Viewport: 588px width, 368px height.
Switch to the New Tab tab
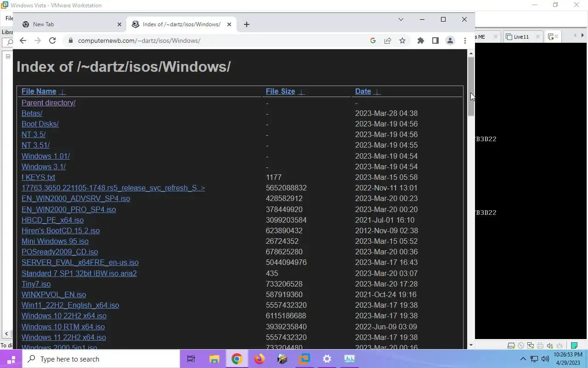(71, 24)
